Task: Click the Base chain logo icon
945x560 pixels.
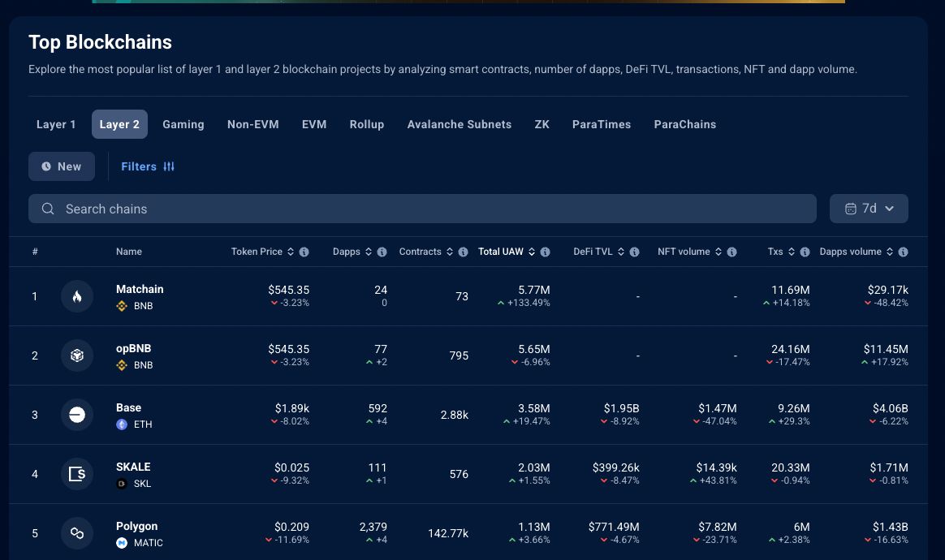Action: (x=77, y=415)
